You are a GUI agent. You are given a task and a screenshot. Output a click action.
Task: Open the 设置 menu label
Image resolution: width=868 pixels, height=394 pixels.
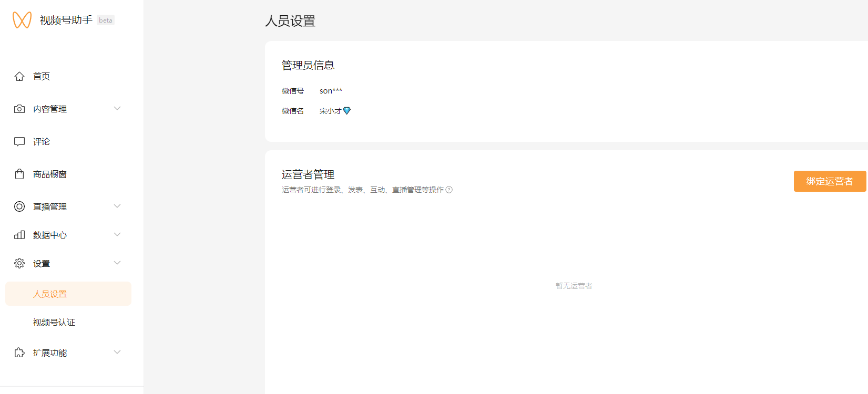42,263
